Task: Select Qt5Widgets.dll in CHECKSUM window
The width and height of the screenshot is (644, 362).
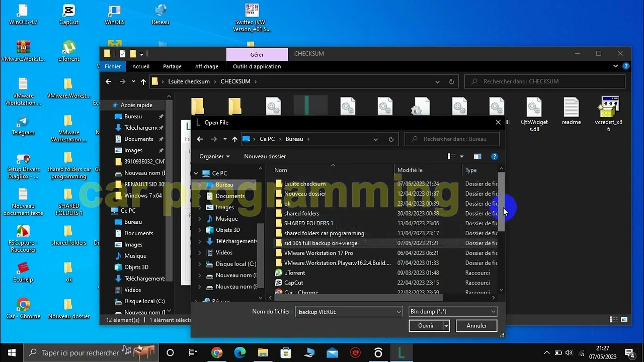Action: [534, 115]
